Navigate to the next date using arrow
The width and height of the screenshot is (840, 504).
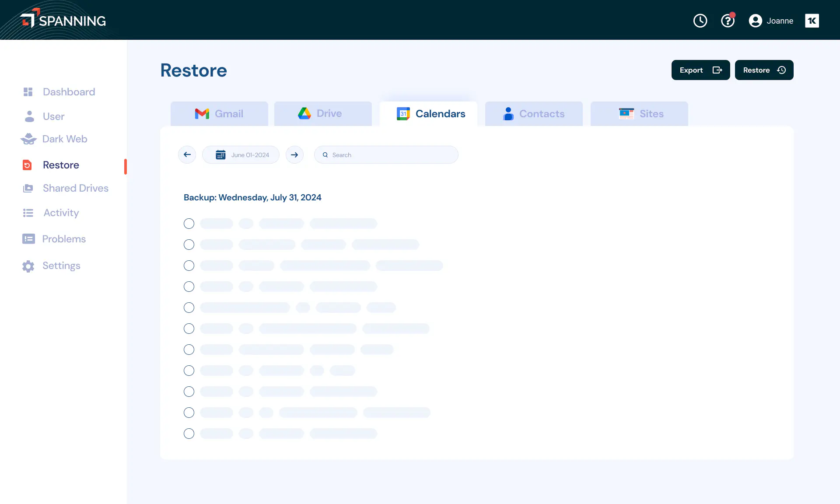[294, 155]
